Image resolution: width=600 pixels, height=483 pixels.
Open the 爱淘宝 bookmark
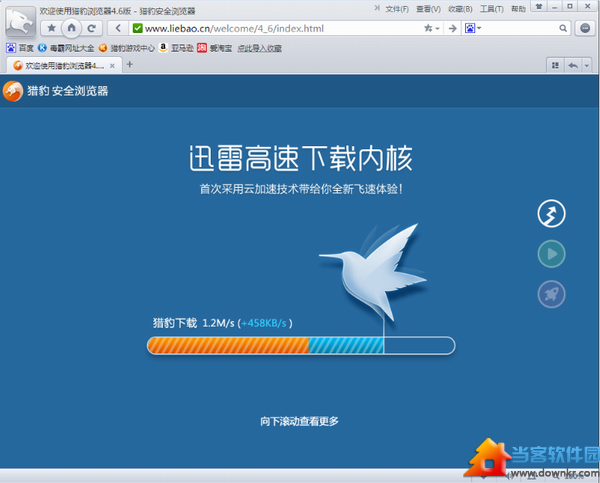215,48
